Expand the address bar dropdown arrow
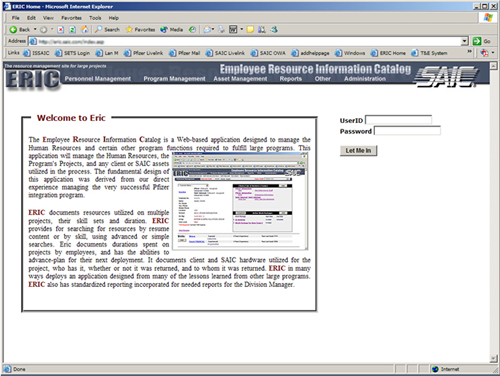Image resolution: width=500 pixels, height=376 pixels. click(465, 41)
